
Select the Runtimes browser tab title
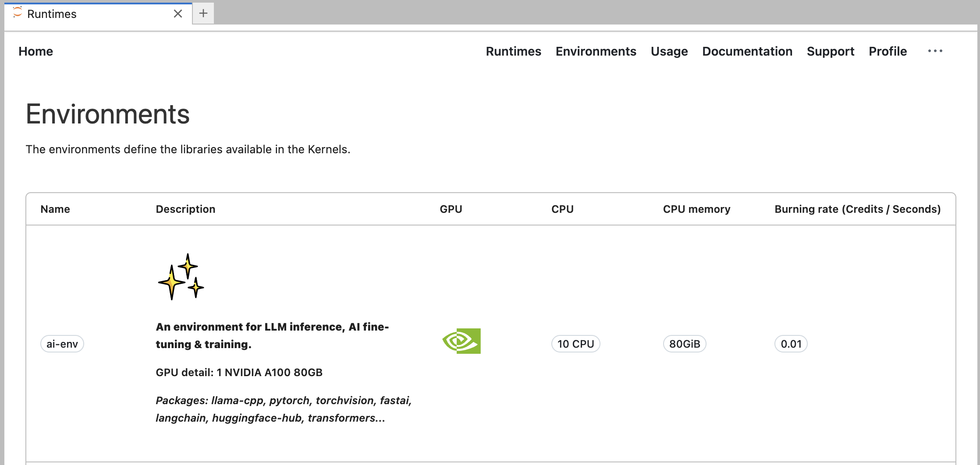(x=52, y=14)
